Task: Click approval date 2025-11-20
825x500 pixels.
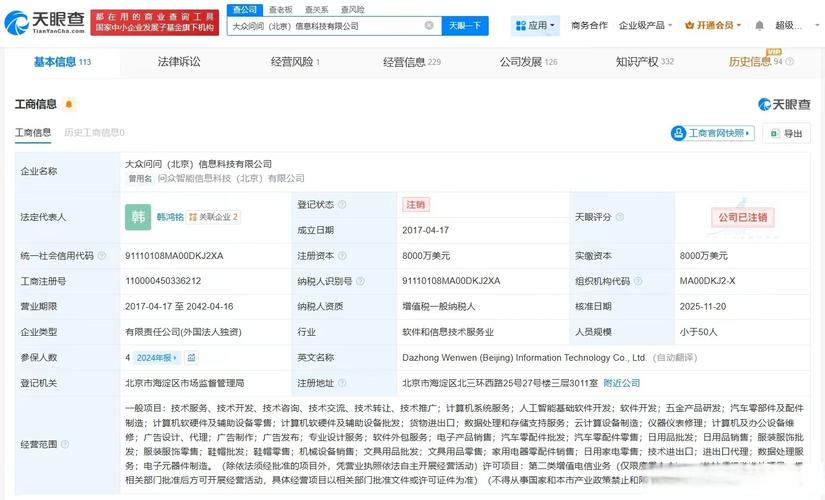Action: (703, 306)
